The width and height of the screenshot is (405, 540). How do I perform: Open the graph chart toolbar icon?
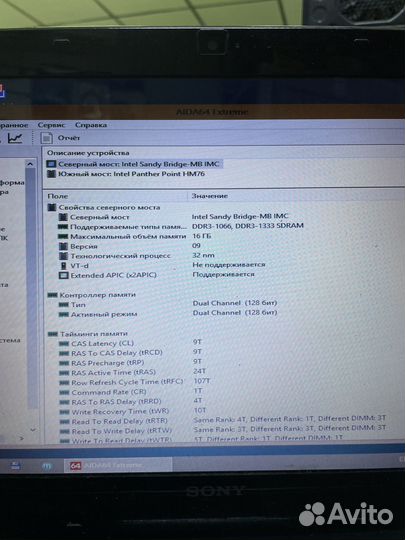click(15, 138)
